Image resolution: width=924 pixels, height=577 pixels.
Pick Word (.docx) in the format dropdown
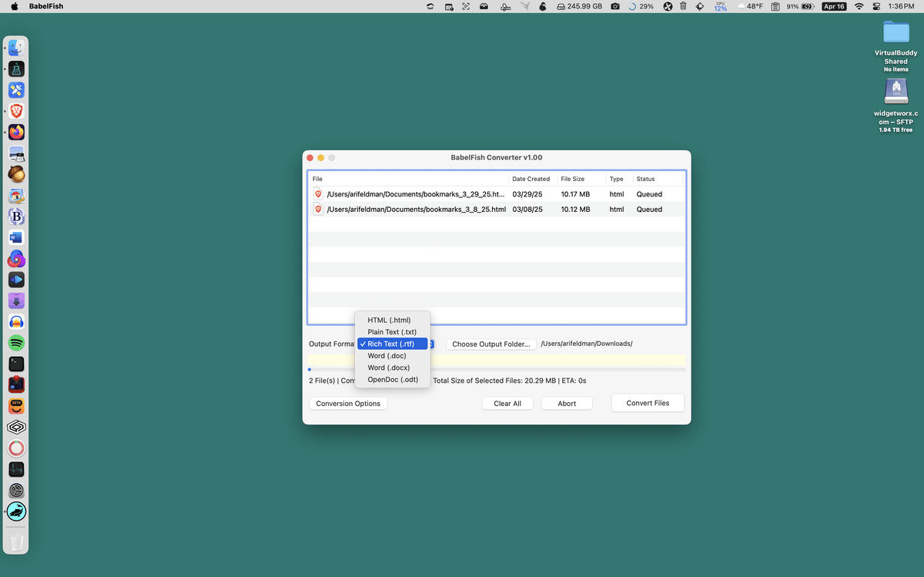click(x=389, y=367)
